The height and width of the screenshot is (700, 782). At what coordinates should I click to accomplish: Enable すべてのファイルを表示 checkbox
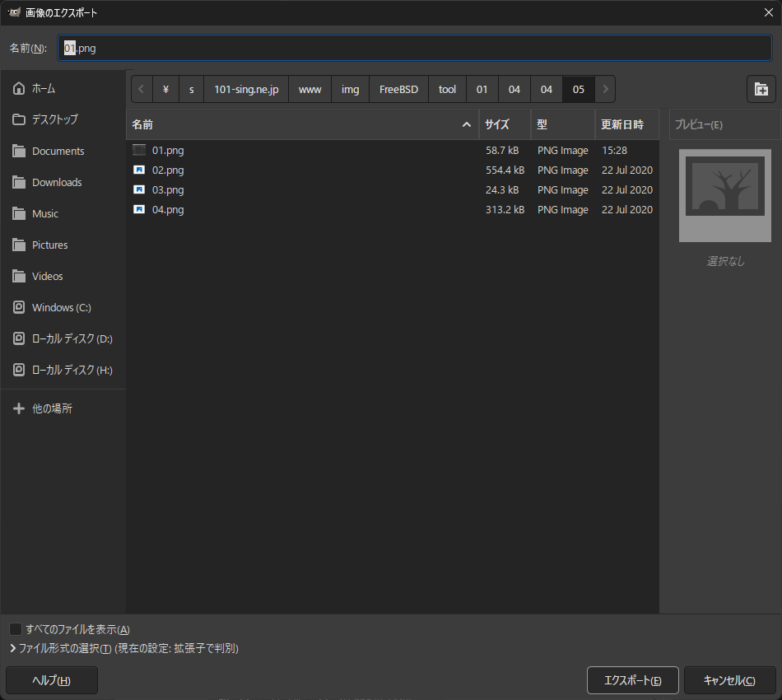(16, 629)
